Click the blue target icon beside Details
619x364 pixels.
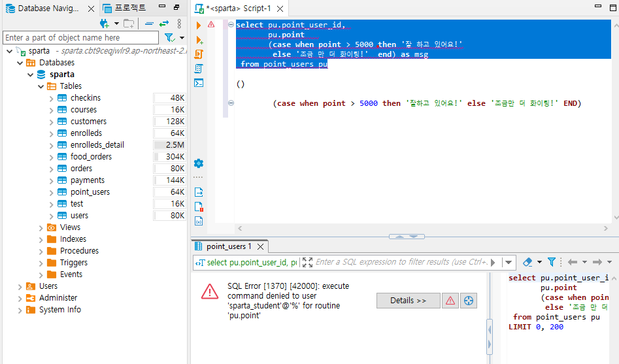[x=469, y=301]
